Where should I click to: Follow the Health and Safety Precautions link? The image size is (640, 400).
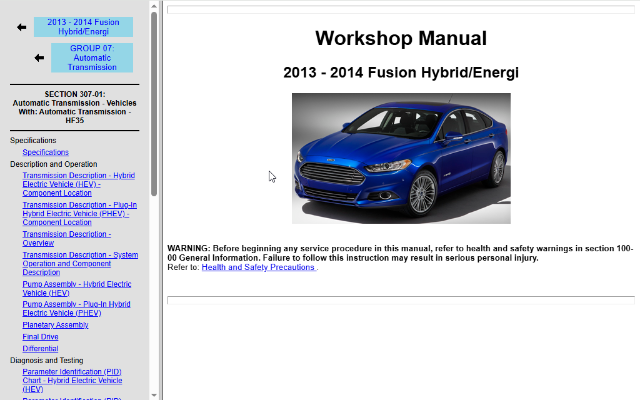[x=258, y=267]
